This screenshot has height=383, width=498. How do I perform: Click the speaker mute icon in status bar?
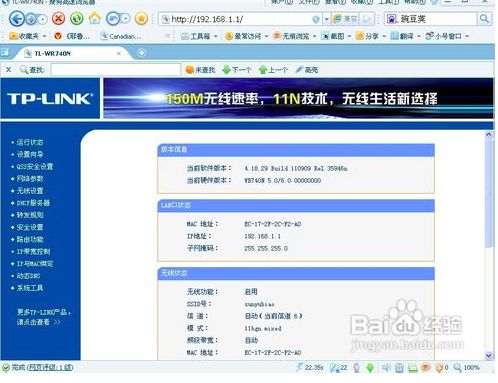tap(386, 367)
